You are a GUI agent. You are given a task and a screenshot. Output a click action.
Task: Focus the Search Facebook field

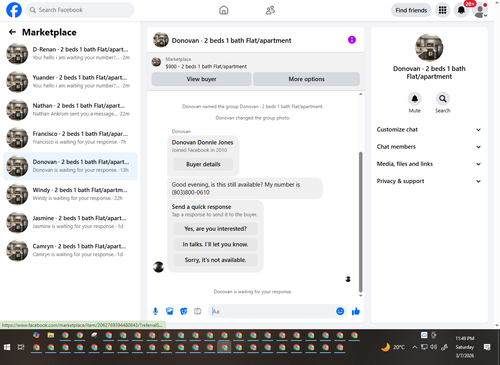(80, 10)
